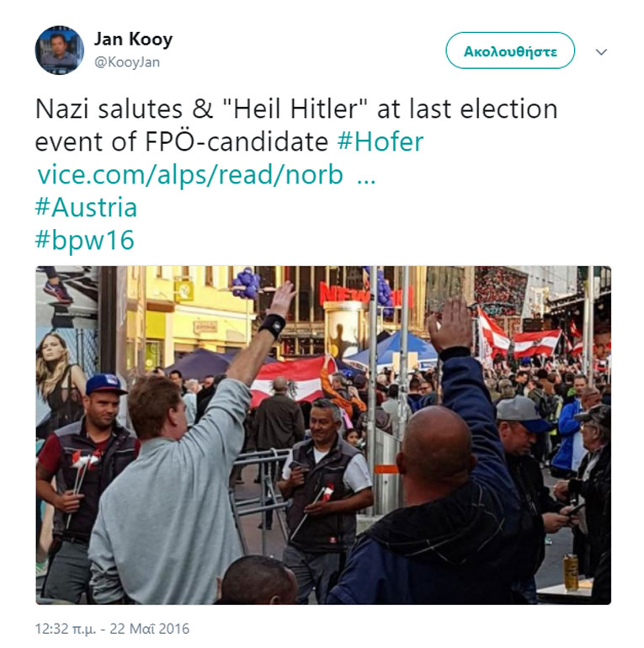Open the attached rally photo thumbnail
The height and width of the screenshot is (648, 644).
(x=323, y=435)
